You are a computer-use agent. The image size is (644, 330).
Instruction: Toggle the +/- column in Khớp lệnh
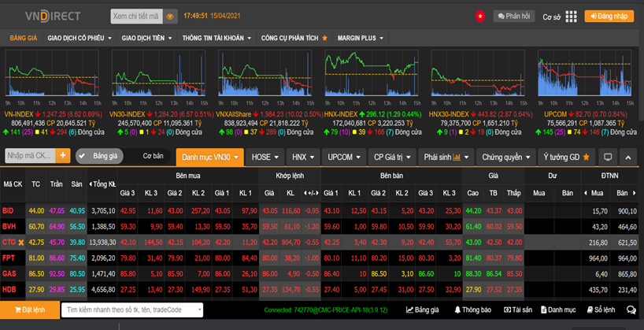[312, 193]
